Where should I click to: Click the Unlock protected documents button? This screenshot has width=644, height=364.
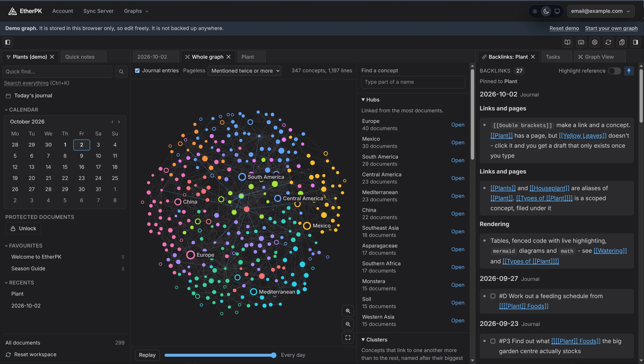click(23, 229)
